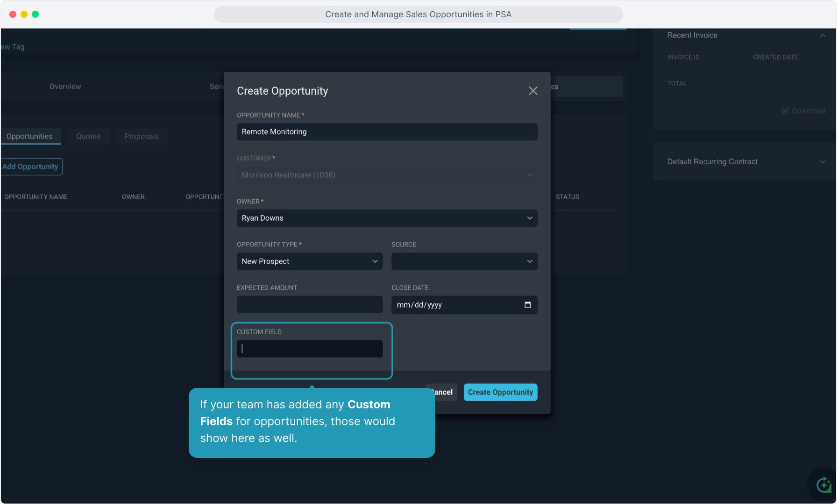837x504 pixels.
Task: Expand the Default Recurring Contract section
Action: [x=823, y=161]
